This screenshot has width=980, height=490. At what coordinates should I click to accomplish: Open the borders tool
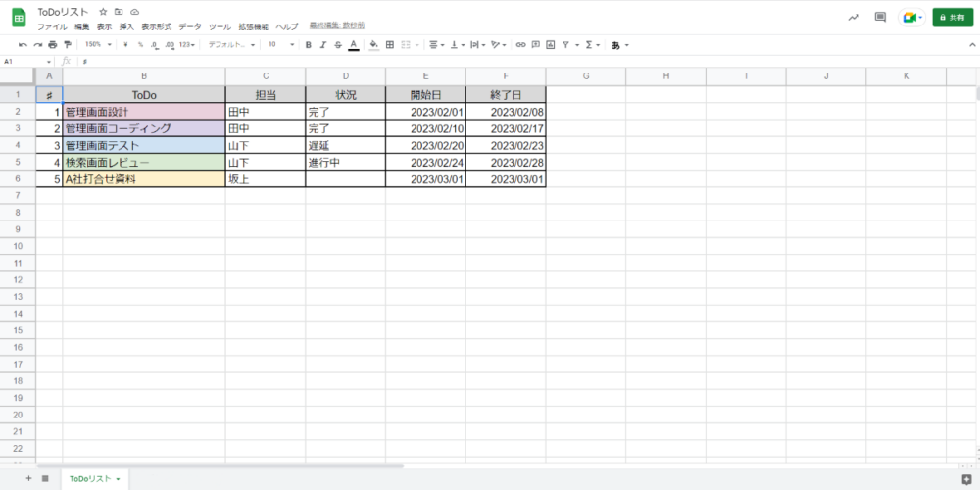[390, 44]
